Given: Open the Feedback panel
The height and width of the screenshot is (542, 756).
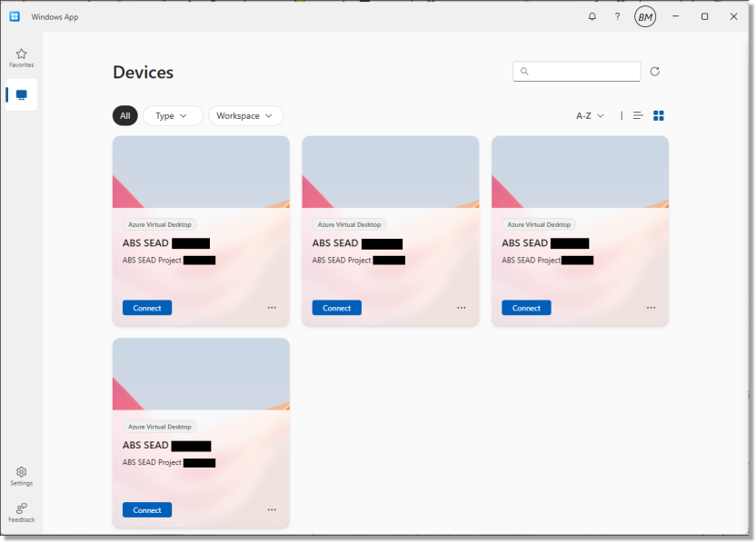Looking at the screenshot, I should 20,513.
